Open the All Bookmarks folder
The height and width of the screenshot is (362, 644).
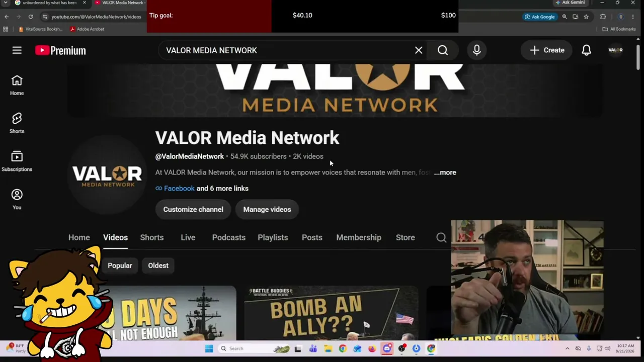click(x=619, y=29)
